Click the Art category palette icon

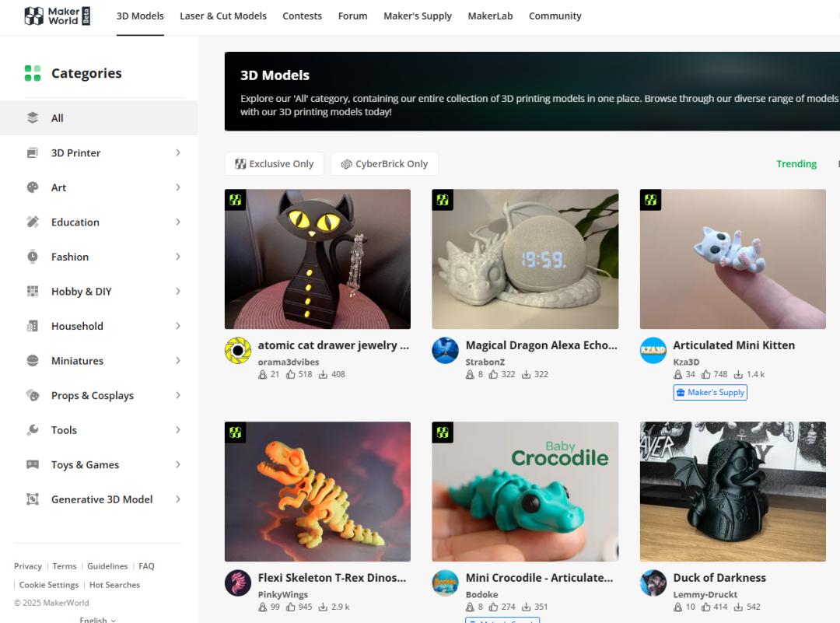(33, 187)
